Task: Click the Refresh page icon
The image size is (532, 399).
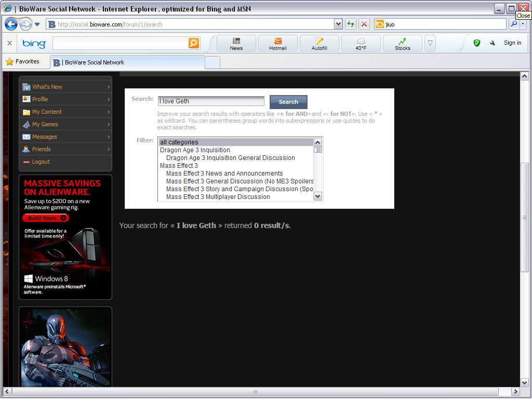Action: click(351, 24)
